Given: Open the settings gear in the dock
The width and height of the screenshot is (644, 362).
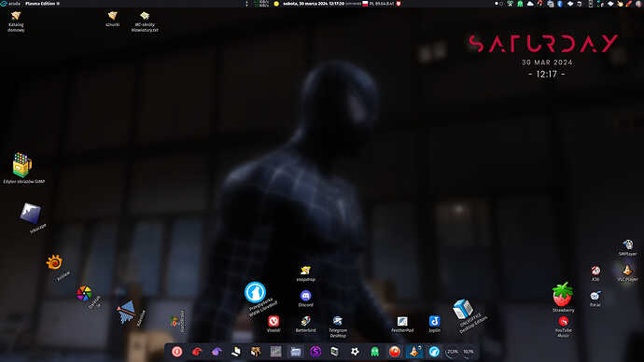Looking at the screenshot, I should pyautogui.click(x=355, y=352).
